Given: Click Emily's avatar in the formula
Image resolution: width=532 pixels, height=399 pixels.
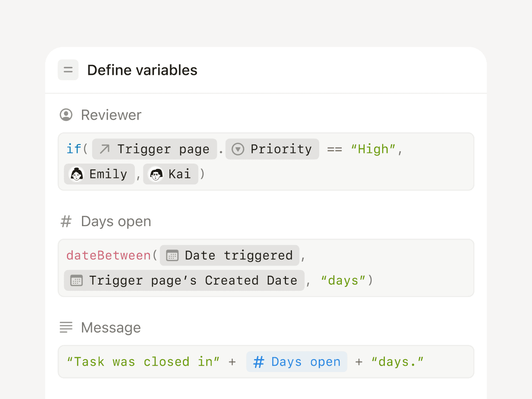Looking at the screenshot, I should click(77, 174).
